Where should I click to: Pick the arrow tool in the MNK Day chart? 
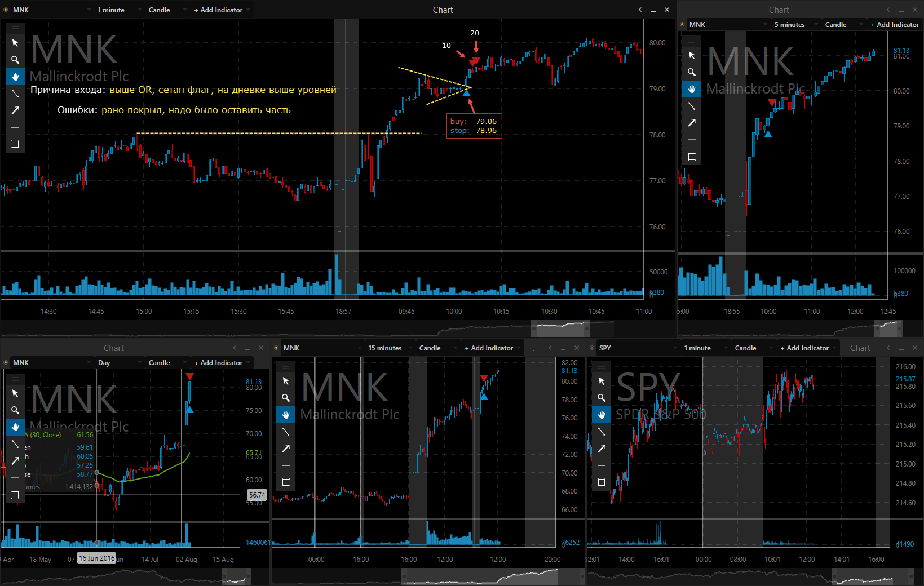tap(15, 461)
